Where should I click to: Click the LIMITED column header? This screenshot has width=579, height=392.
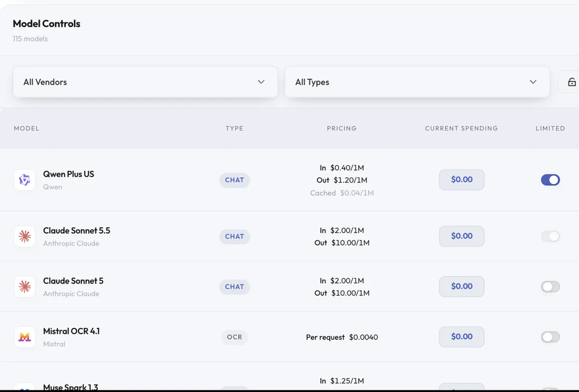550,128
